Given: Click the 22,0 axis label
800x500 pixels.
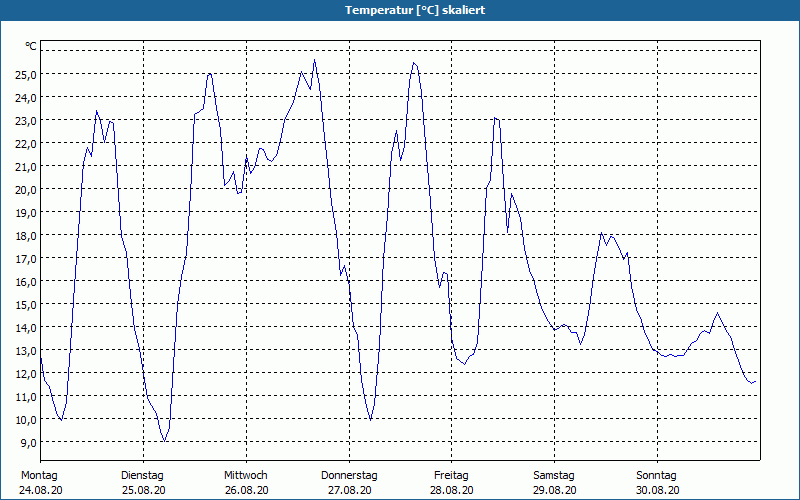Looking at the screenshot, I should point(25,143).
